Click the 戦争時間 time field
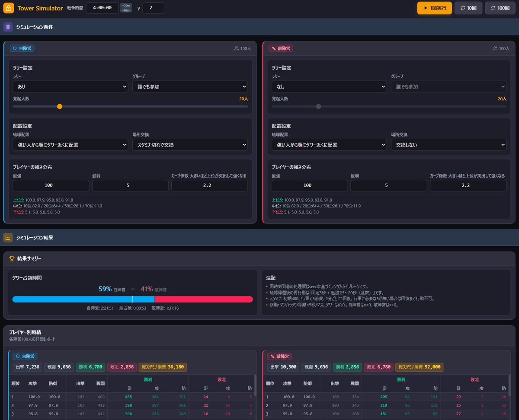The height and width of the screenshot is (420, 519). [102, 8]
